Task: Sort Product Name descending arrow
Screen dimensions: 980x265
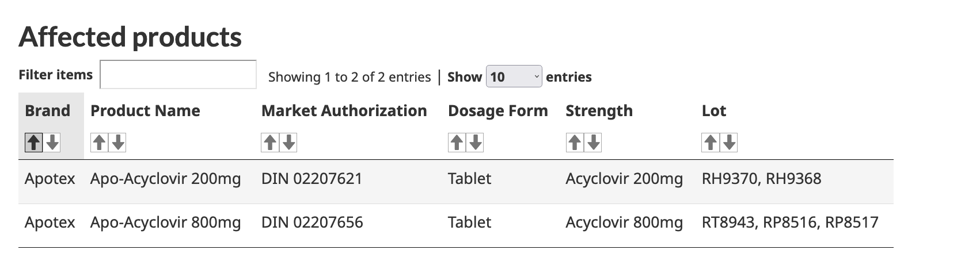Action: click(x=117, y=142)
